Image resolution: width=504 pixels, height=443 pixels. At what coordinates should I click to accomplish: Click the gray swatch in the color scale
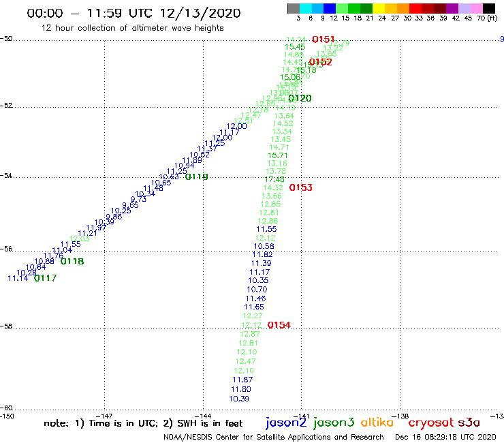[x=294, y=8]
